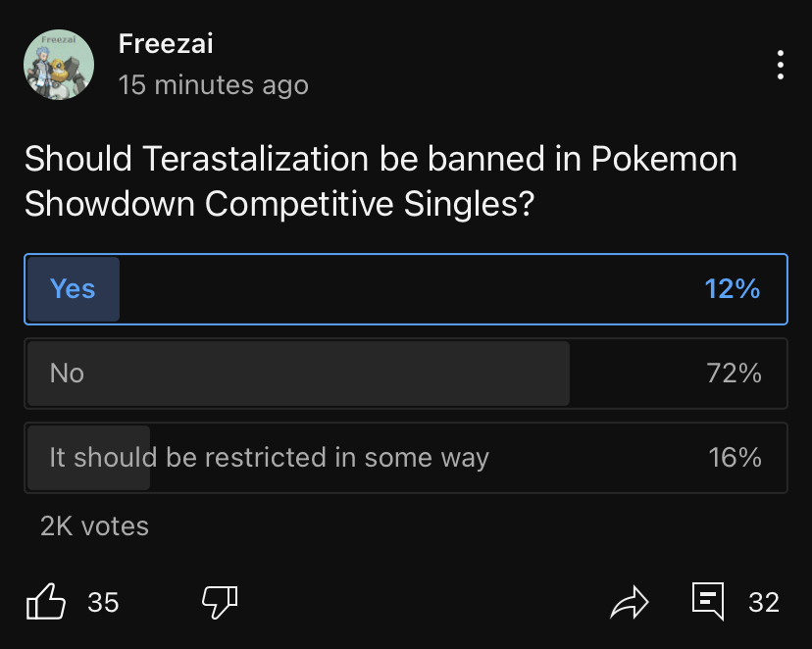Open comments with the comment bubble icon
The width and height of the screenshot is (812, 649).
click(708, 600)
